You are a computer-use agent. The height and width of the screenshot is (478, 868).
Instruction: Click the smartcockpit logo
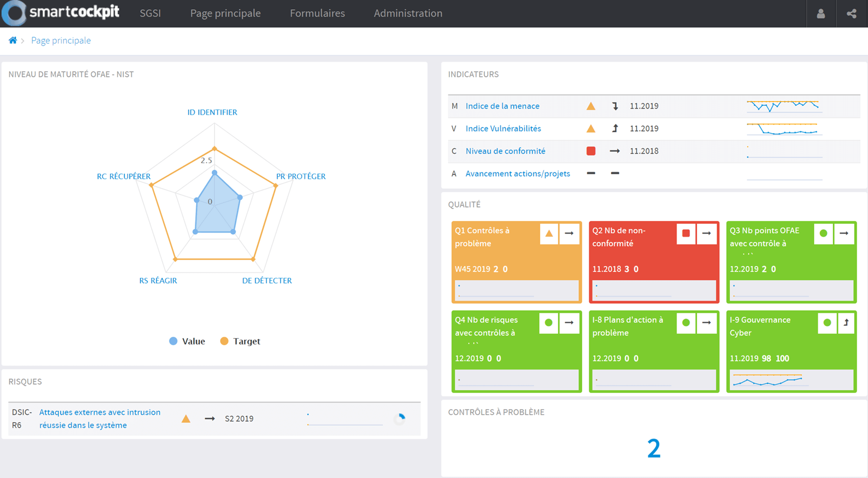coord(61,13)
